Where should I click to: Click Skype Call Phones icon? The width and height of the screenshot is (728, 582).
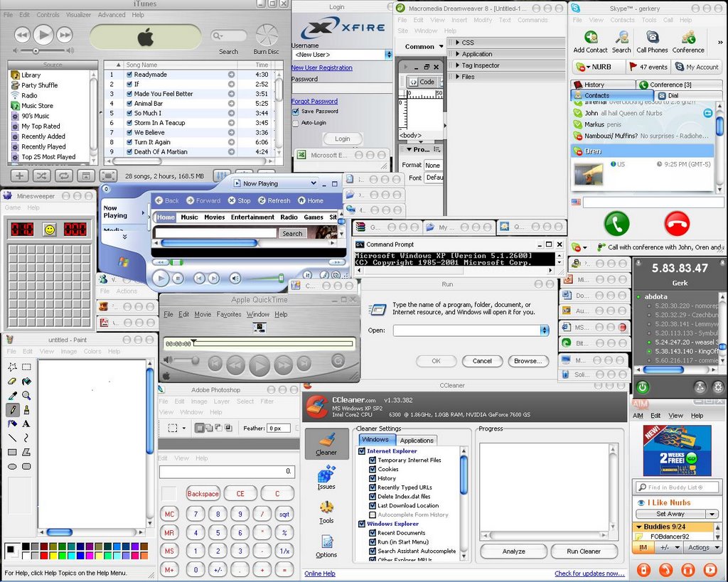point(653,37)
